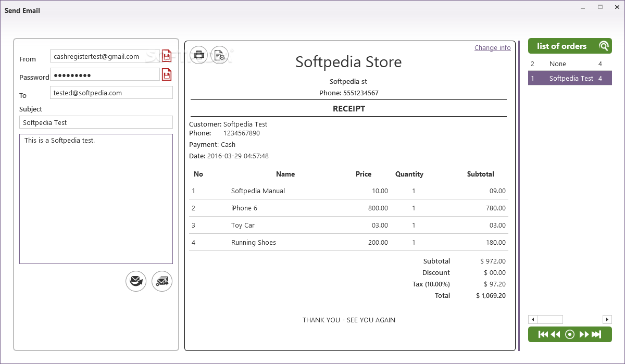Close the Send Email window
The image size is (625, 364).
pyautogui.click(x=617, y=7)
